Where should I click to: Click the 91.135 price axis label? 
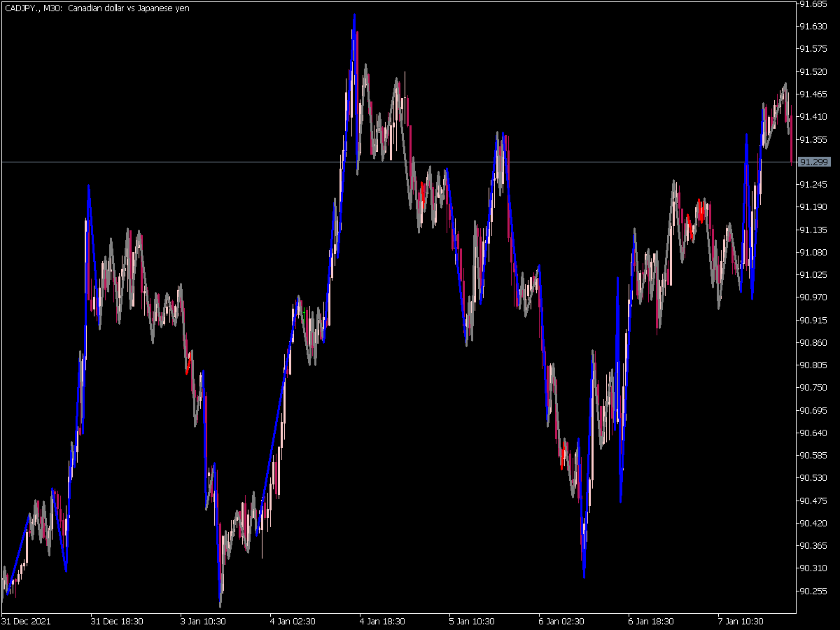point(812,230)
